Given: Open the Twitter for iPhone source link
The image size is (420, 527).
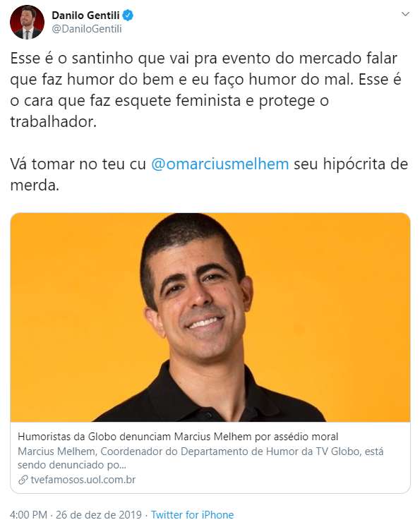Looking at the screenshot, I should click(192, 515).
